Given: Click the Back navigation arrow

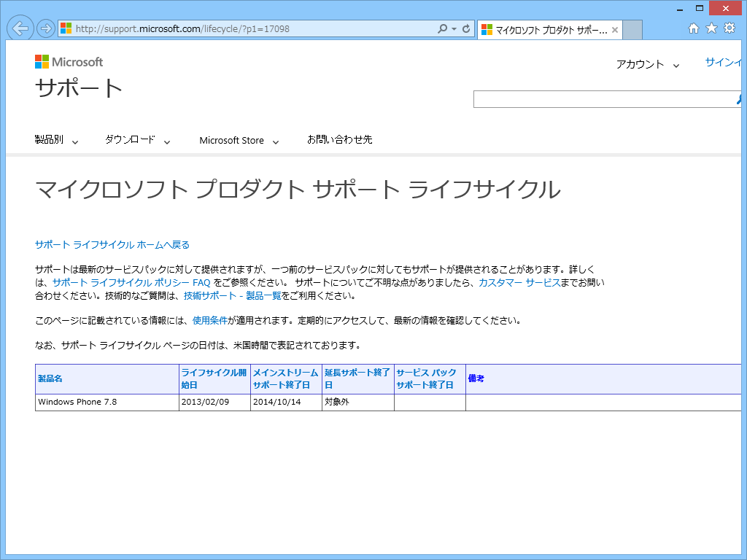Looking at the screenshot, I should [20, 29].
